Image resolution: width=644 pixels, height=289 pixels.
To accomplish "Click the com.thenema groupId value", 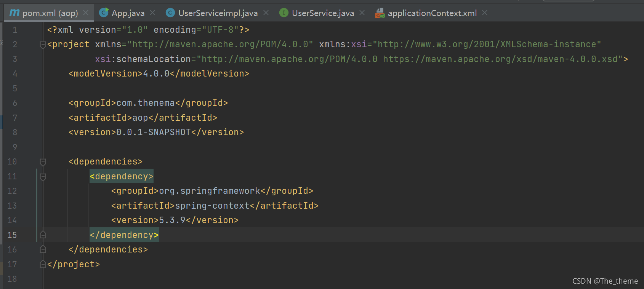I will click(x=146, y=103).
